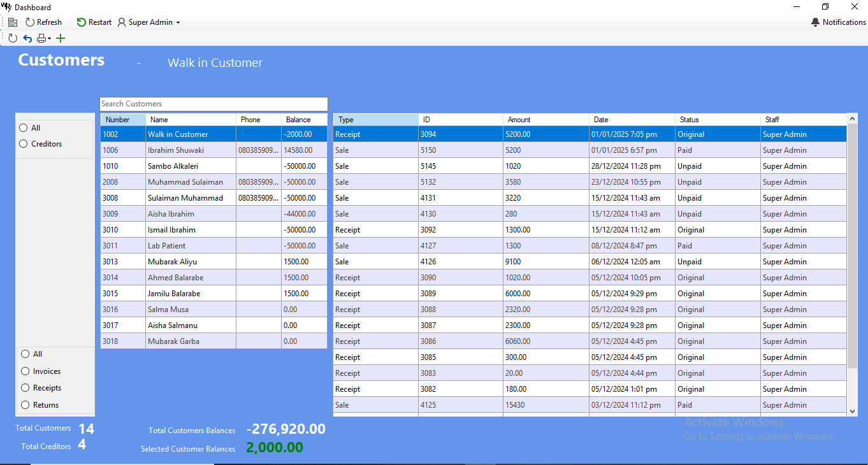Image resolution: width=868 pixels, height=465 pixels.
Task: Click the dashboard menu icon in top toolbar
Action: point(13,22)
